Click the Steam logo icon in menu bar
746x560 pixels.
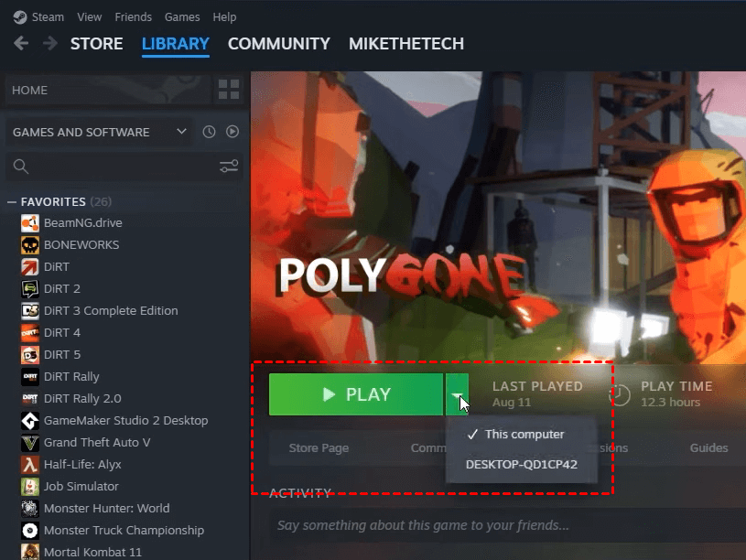pyautogui.click(x=20, y=17)
